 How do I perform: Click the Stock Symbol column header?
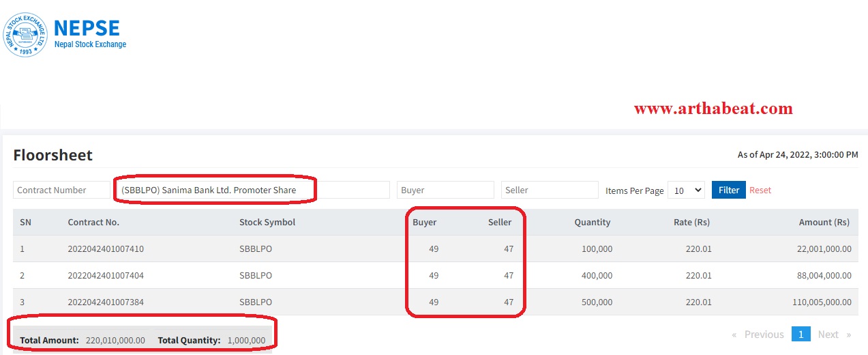267,222
